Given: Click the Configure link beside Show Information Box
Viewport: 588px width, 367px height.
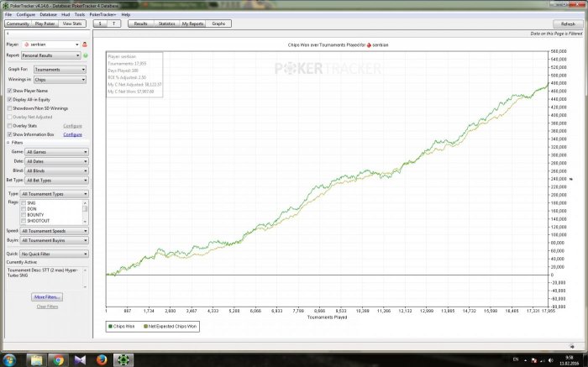Looking at the screenshot, I should pos(72,134).
